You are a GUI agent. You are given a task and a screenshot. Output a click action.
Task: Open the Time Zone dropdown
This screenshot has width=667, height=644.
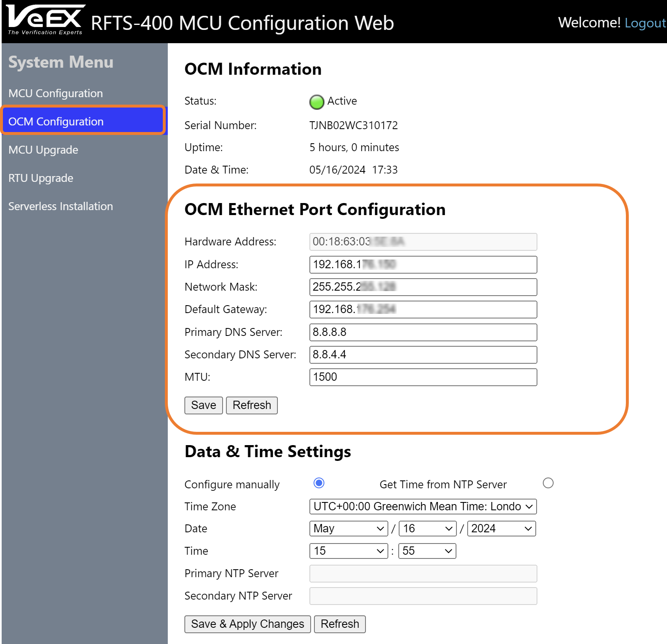click(x=423, y=506)
